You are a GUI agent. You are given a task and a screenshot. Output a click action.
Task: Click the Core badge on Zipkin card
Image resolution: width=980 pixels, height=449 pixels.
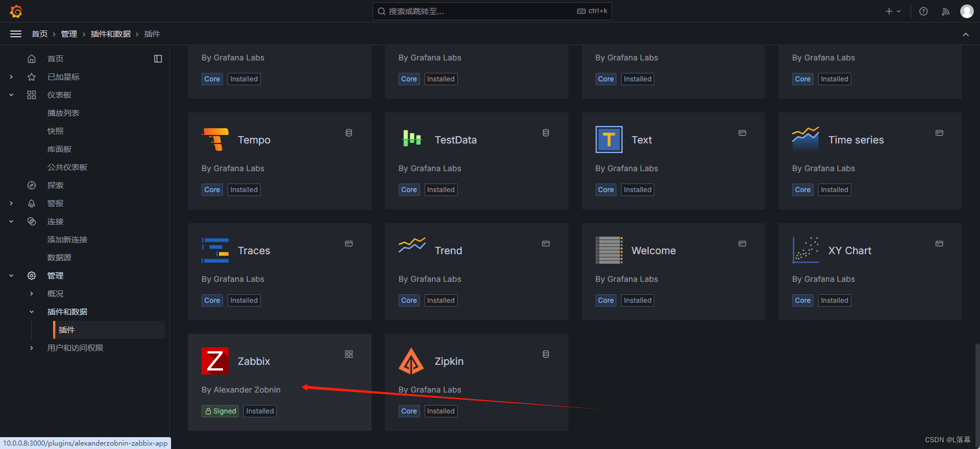coord(409,411)
